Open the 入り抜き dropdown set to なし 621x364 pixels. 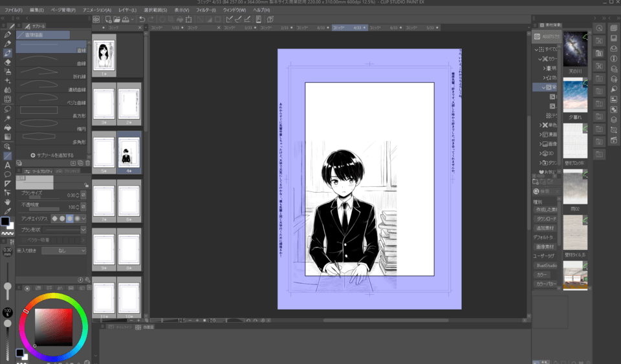click(x=63, y=250)
